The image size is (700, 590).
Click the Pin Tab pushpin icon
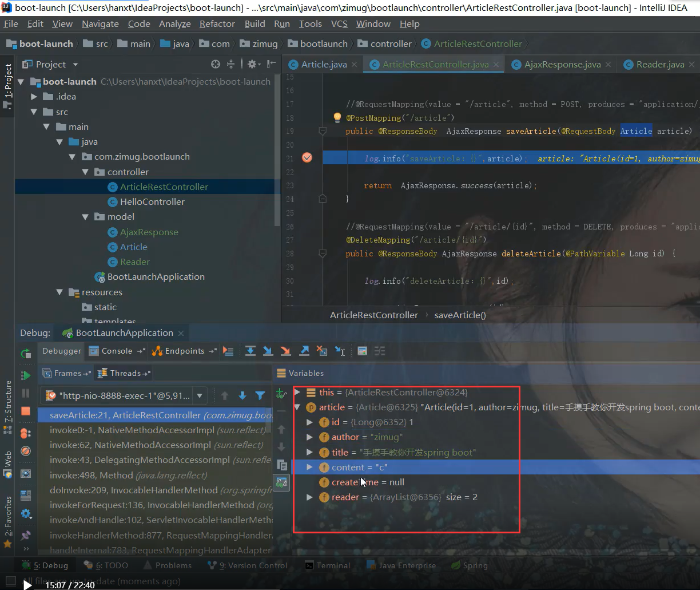[26, 536]
